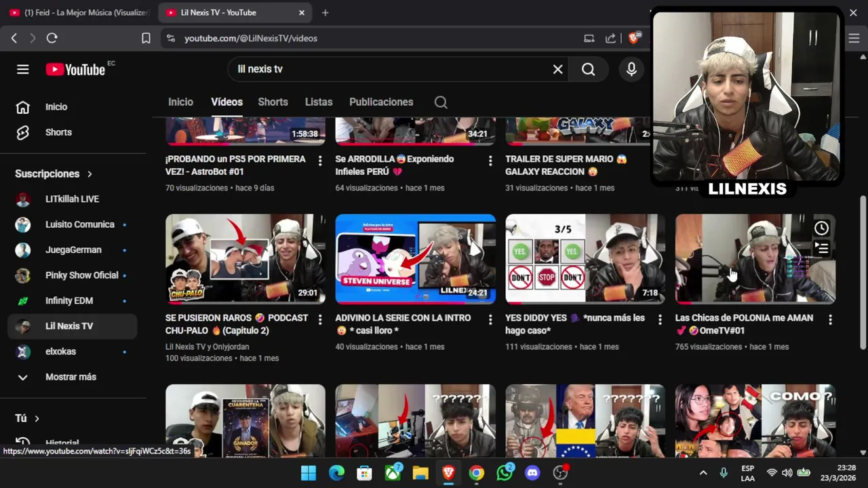Screen dimensions: 868x488
Task: Click the YouTube logo
Action: (x=75, y=69)
